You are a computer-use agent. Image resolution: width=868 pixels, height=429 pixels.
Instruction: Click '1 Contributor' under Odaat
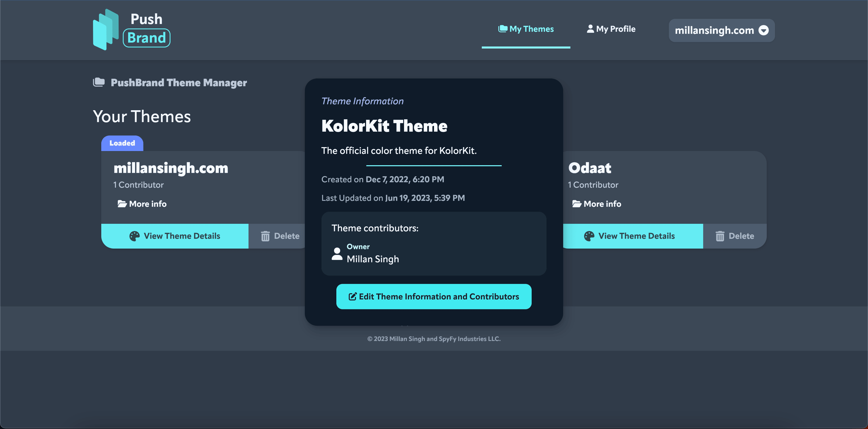[x=593, y=185]
